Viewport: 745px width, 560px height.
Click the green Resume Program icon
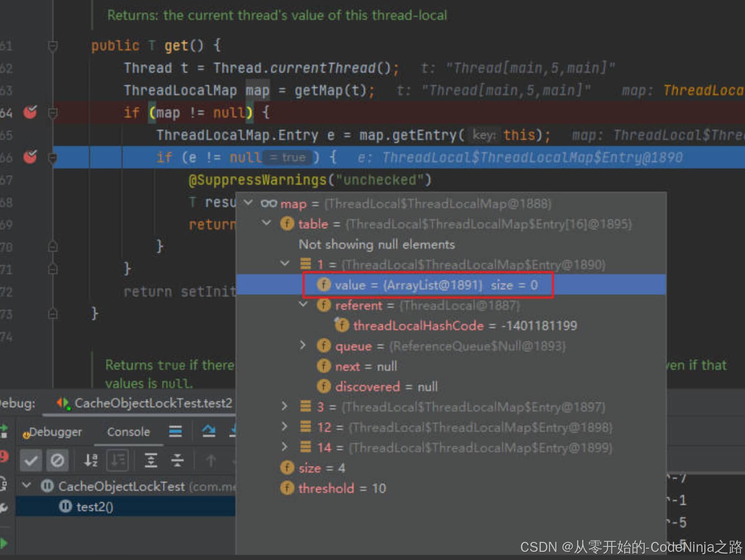coord(4,543)
